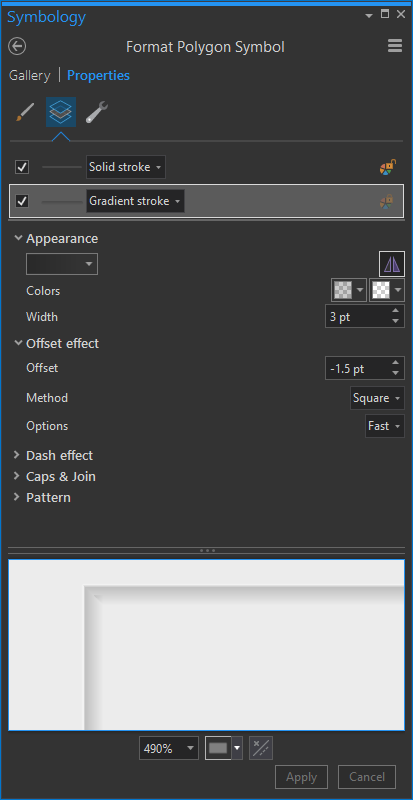
Task: Click the Cancel button
Action: (367, 777)
